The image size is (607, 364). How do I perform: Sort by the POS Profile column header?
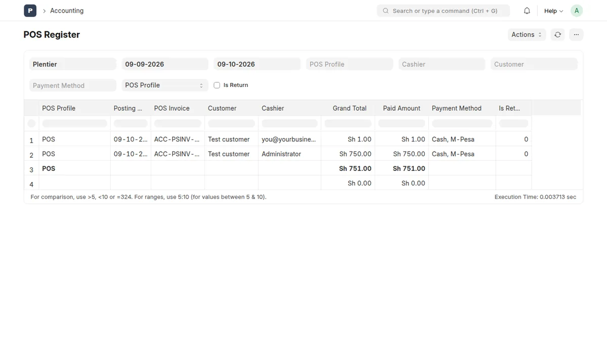point(74,108)
